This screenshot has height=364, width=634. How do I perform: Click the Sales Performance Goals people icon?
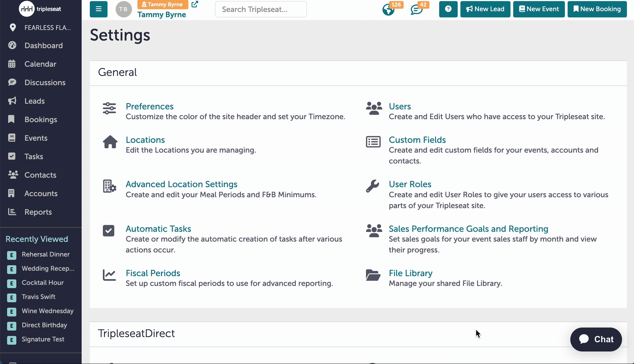(374, 231)
